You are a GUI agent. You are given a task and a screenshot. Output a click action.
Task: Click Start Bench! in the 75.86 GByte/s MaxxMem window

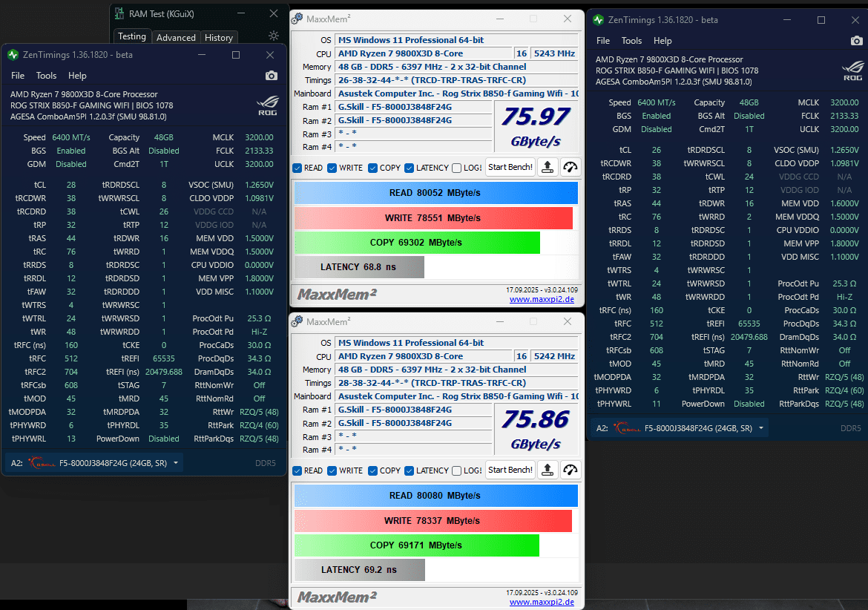tap(510, 470)
